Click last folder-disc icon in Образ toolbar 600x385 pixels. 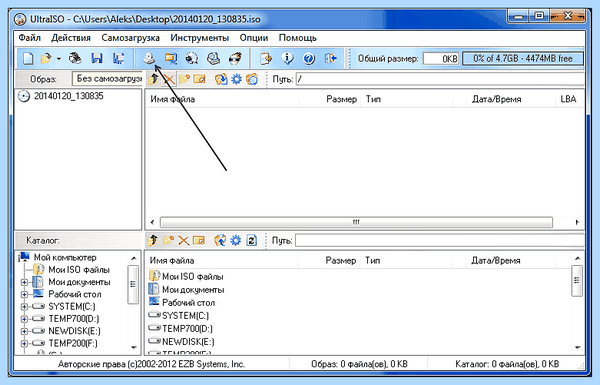click(252, 79)
